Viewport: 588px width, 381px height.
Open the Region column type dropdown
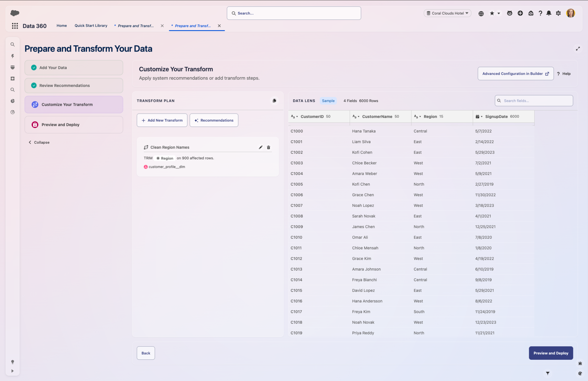point(418,117)
